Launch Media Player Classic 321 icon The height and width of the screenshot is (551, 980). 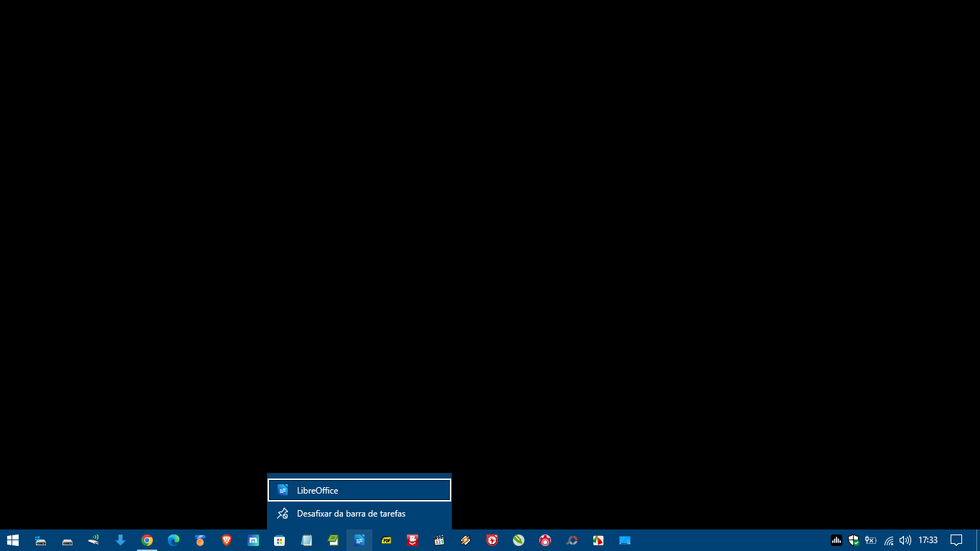439,540
